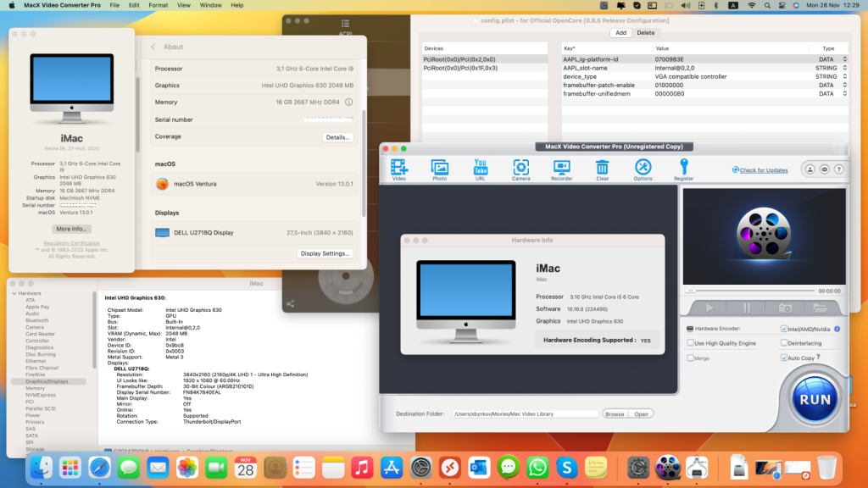This screenshot has height=488, width=868.
Task: Open the screen Recorder tool
Action: tap(562, 169)
